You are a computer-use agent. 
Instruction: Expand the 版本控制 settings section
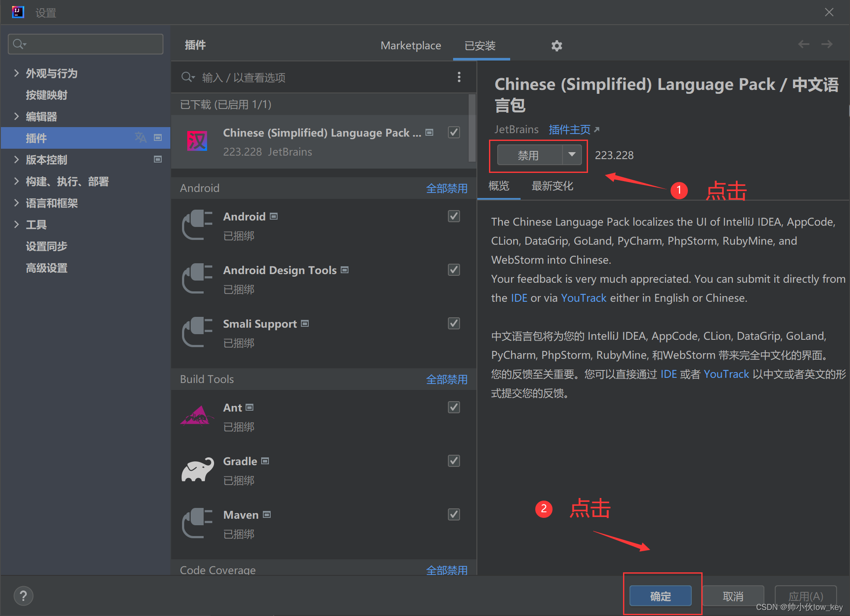point(16,160)
